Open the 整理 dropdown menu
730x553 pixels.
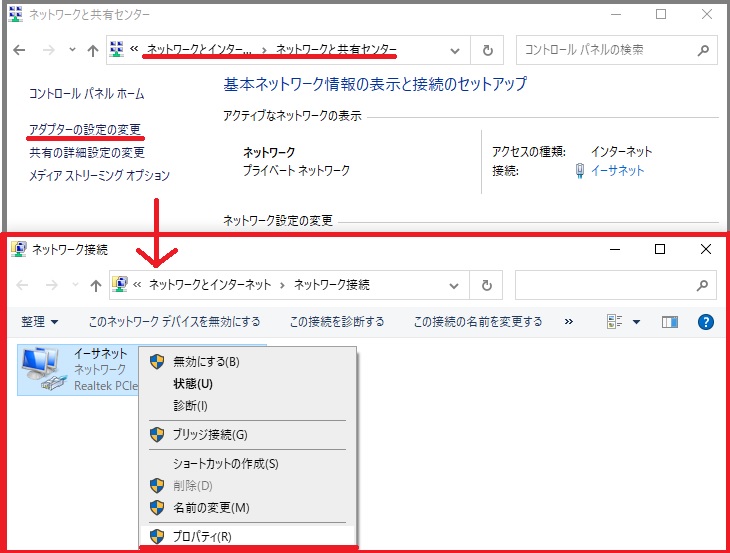40,322
